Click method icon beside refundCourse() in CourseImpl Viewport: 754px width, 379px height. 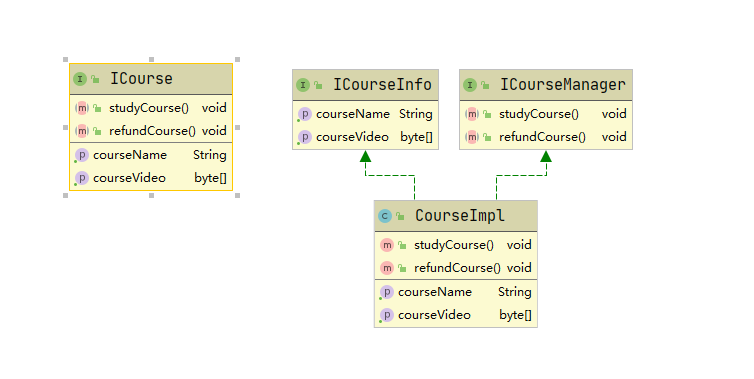pyautogui.click(x=387, y=268)
